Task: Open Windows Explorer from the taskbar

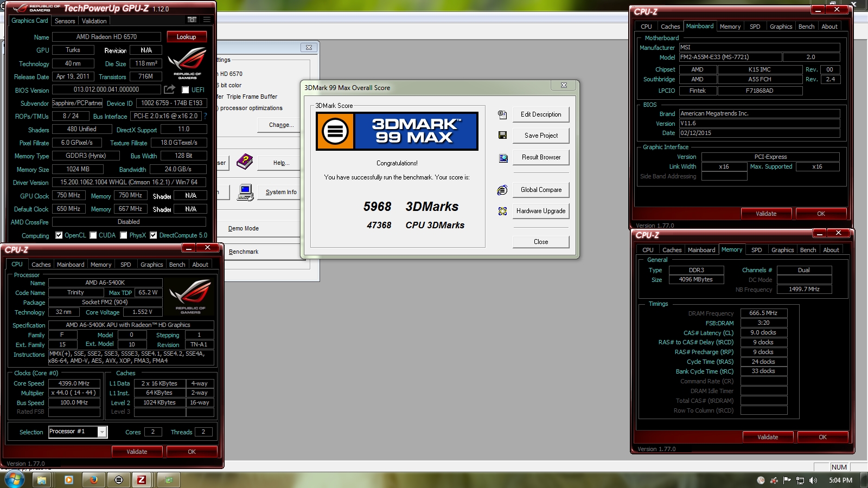Action: pyautogui.click(x=42, y=480)
